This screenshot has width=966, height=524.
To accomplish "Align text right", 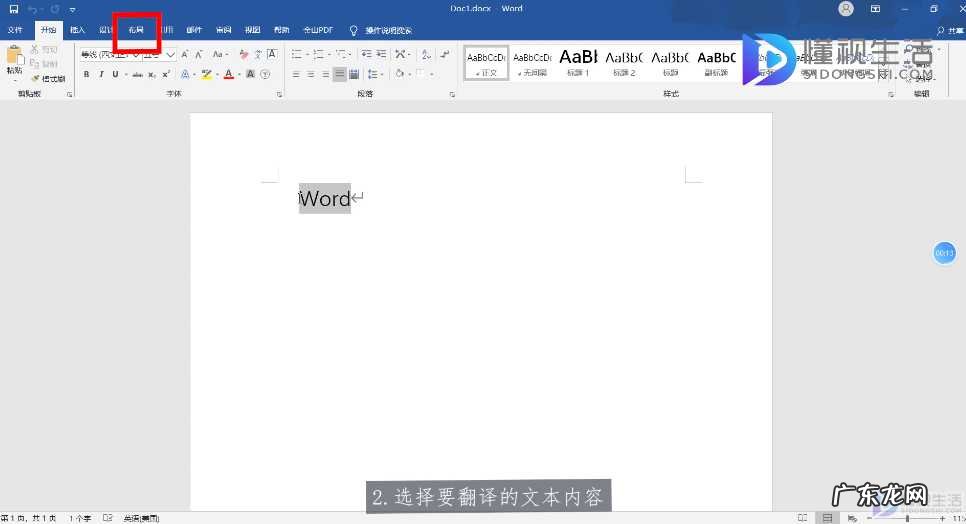I will pyautogui.click(x=325, y=75).
